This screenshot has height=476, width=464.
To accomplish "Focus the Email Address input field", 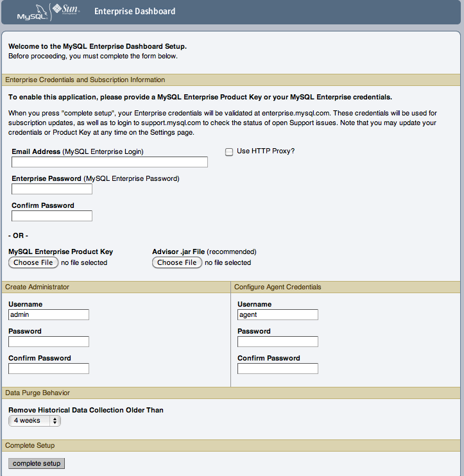I will (x=110, y=162).
